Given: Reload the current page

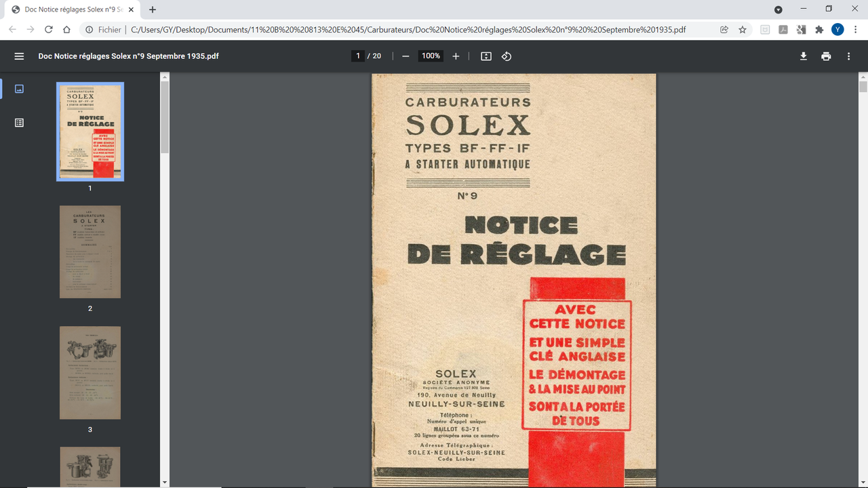Looking at the screenshot, I should click(x=48, y=30).
